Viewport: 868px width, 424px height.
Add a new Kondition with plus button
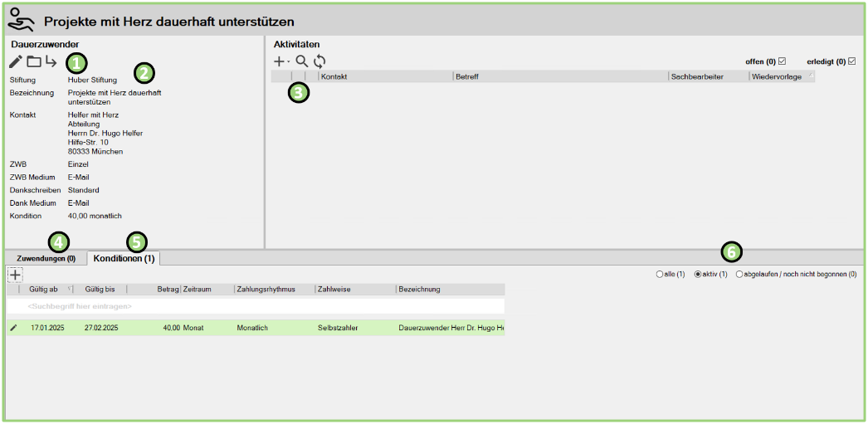(x=15, y=274)
